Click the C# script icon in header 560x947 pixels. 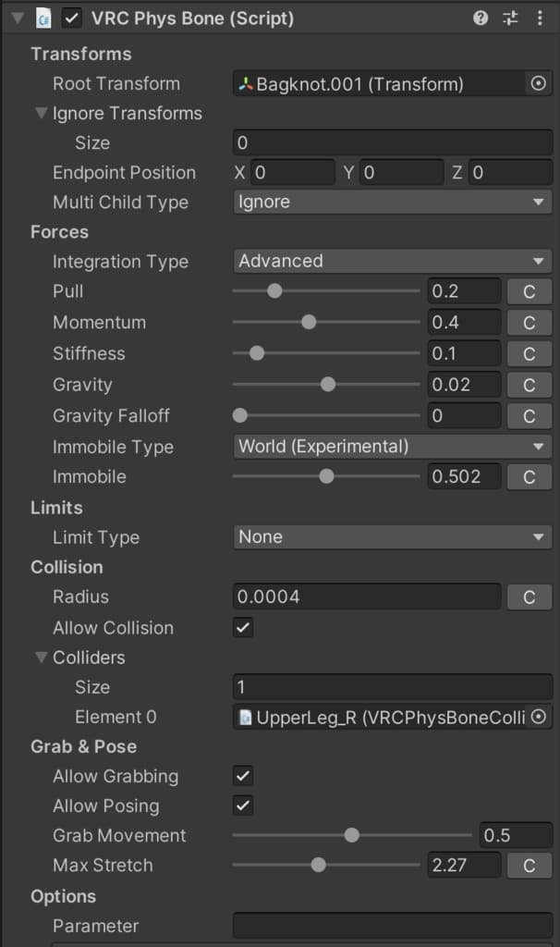tap(43, 18)
